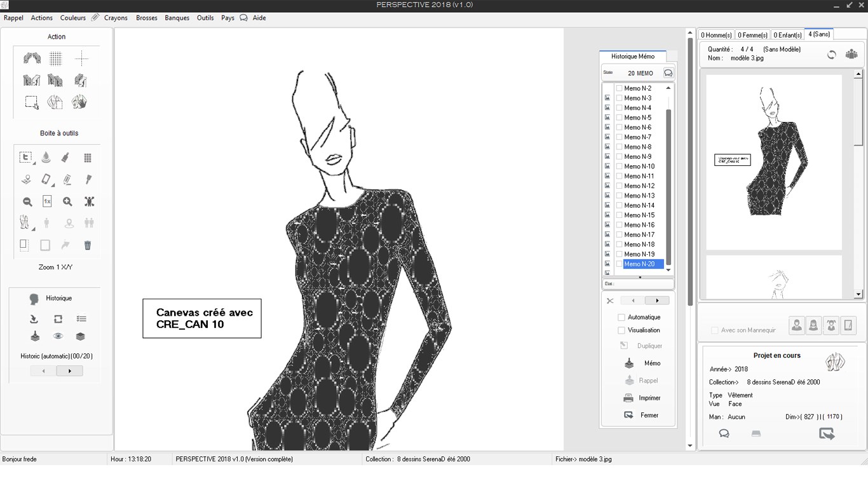Enable the Automatique checkbox
This screenshot has width=868, height=488.
pos(621,317)
